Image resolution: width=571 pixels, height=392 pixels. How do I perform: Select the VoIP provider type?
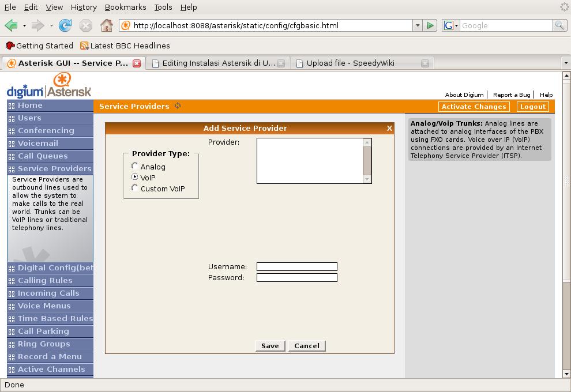tap(135, 177)
